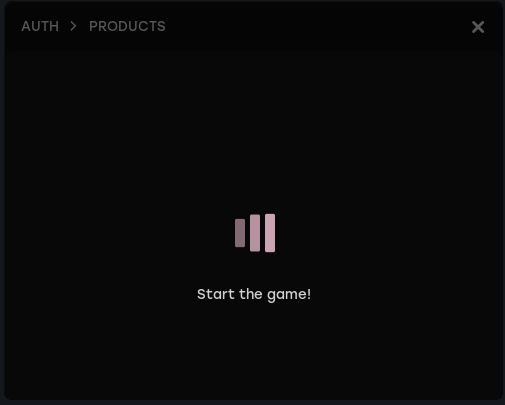Dismiss the products window using the cross

point(478,27)
